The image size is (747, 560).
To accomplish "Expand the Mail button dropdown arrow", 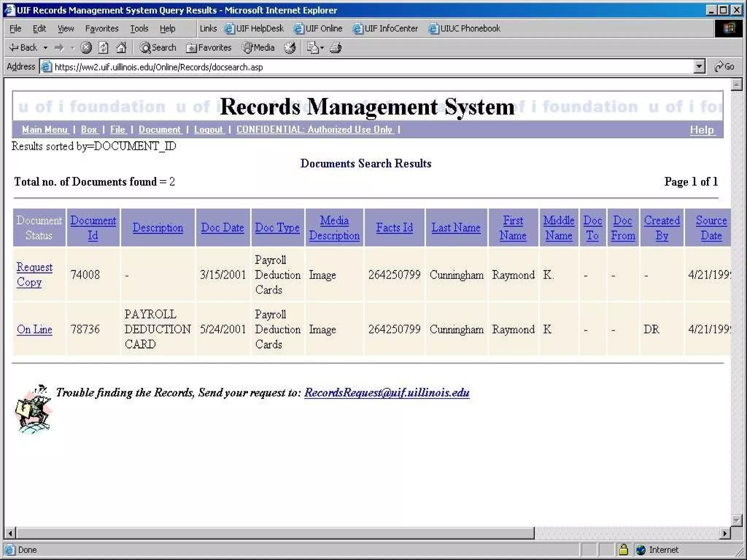I will click(x=322, y=48).
